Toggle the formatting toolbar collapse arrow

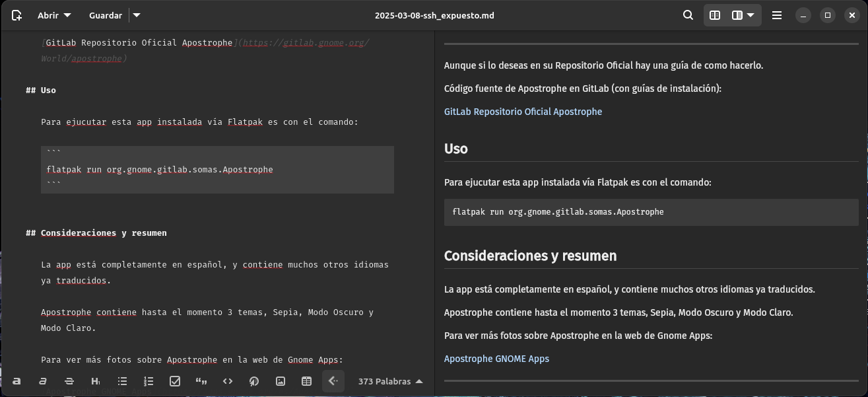pyautogui.click(x=333, y=381)
